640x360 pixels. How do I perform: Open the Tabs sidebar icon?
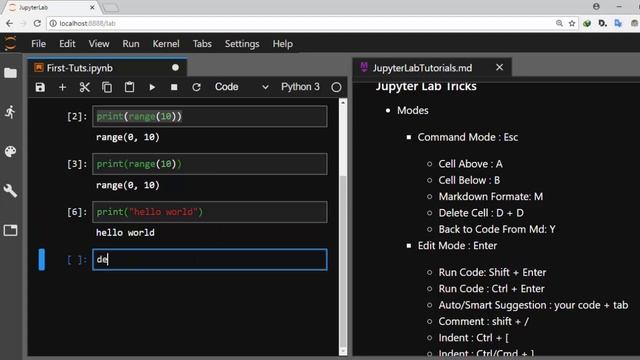tap(11, 230)
